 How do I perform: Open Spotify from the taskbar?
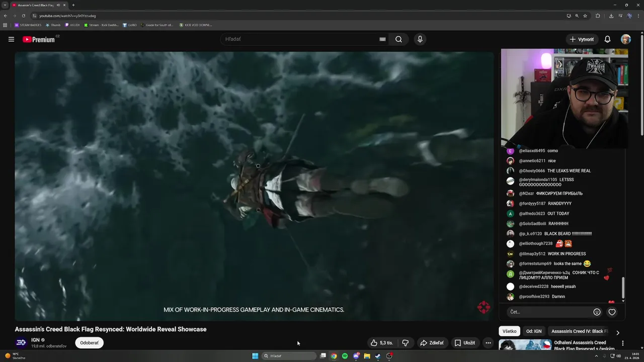(x=345, y=356)
